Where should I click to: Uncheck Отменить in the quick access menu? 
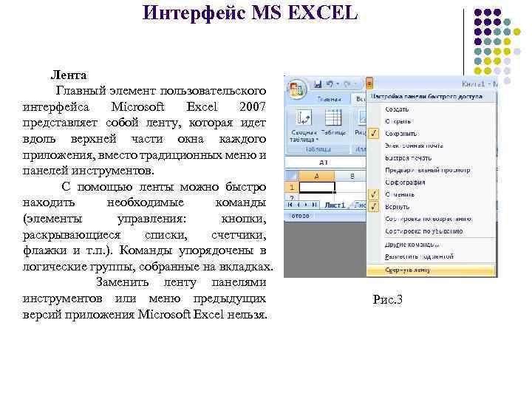click(x=399, y=195)
